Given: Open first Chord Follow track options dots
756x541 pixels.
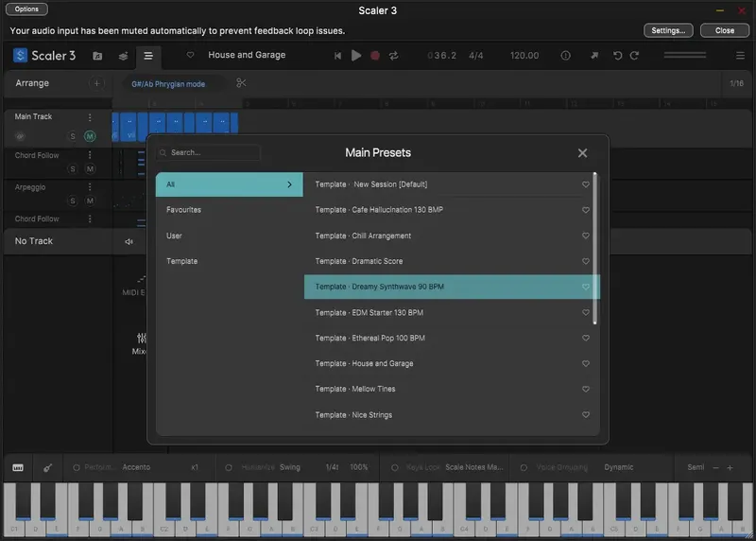Looking at the screenshot, I should (90, 155).
